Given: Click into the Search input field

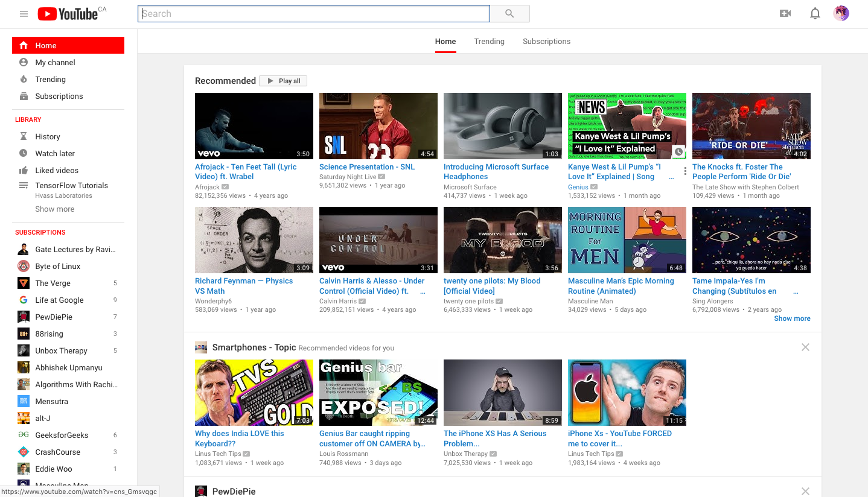Looking at the screenshot, I should 313,14.
